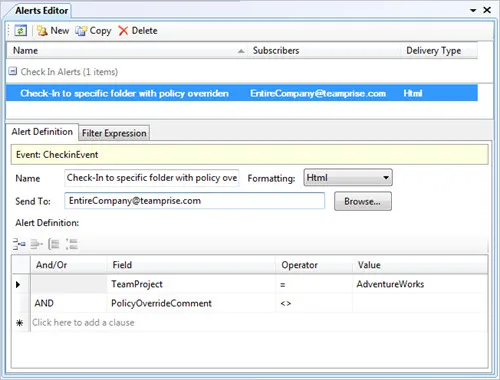Switch to the Filter Expression tab
Image resolution: width=500 pixels, height=380 pixels.
(x=114, y=133)
